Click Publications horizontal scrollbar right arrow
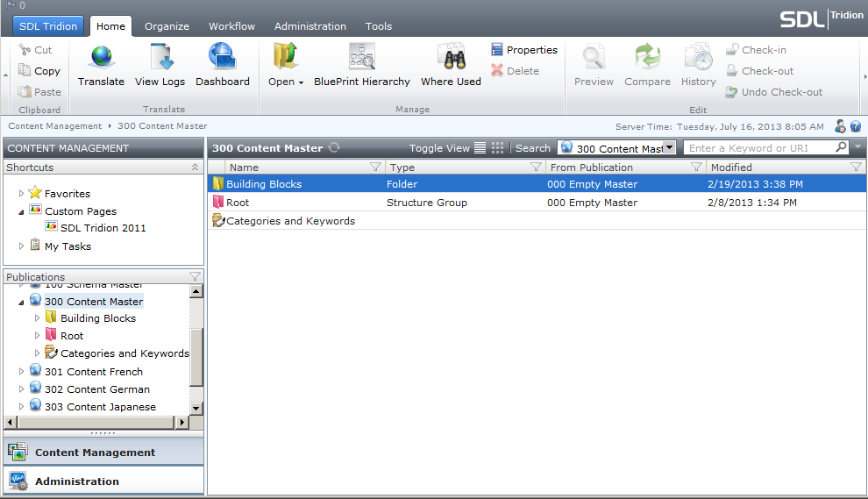Viewport: 868px width, 499px height. pyautogui.click(x=181, y=422)
